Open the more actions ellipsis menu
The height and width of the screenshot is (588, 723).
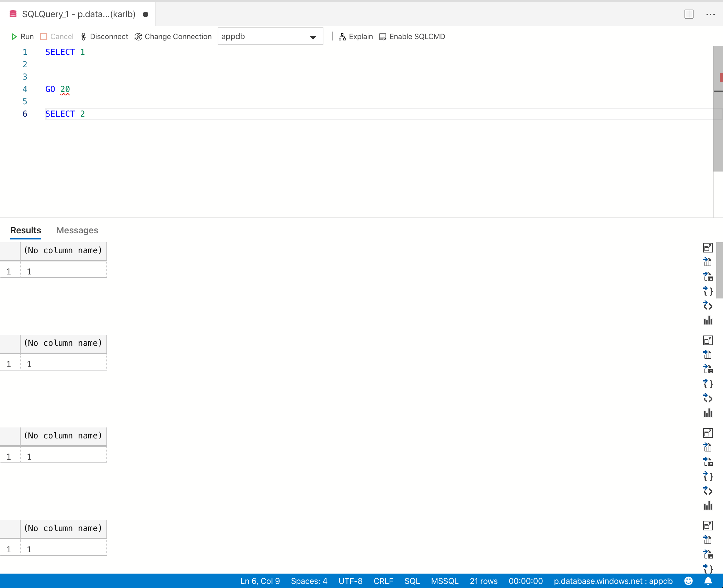click(711, 14)
